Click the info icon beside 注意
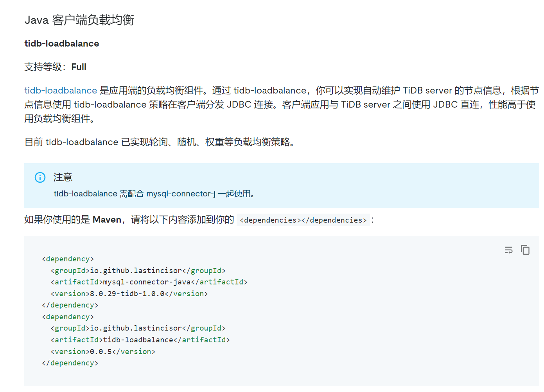544x392 pixels. [x=40, y=177]
